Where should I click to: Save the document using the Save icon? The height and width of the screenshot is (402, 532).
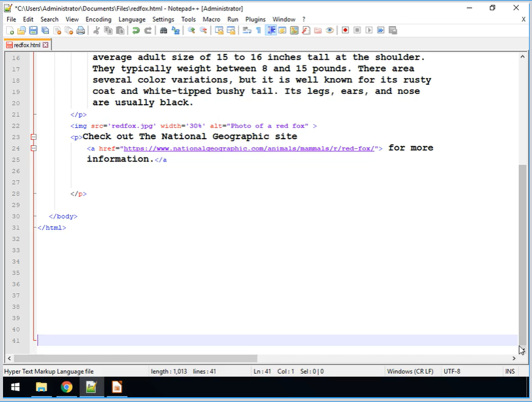[x=33, y=30]
